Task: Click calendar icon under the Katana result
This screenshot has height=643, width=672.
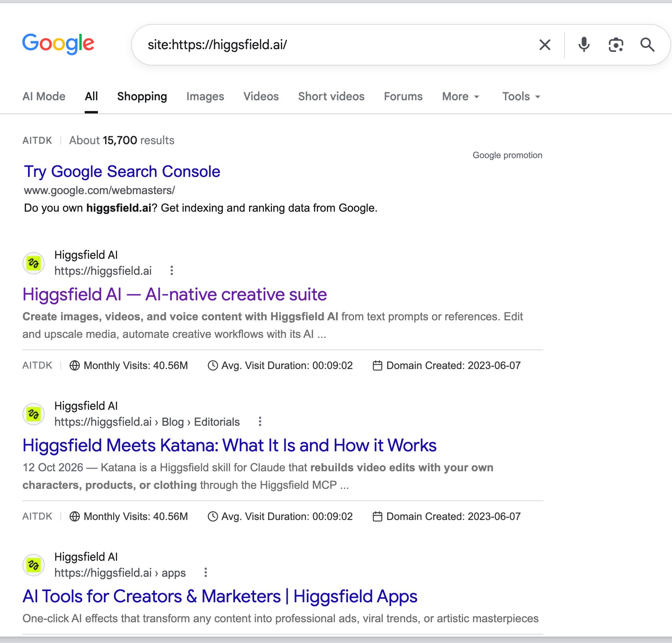Action: pos(378,516)
